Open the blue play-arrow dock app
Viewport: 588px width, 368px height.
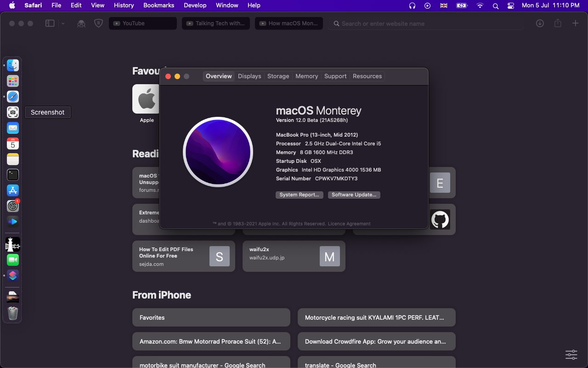(x=13, y=222)
